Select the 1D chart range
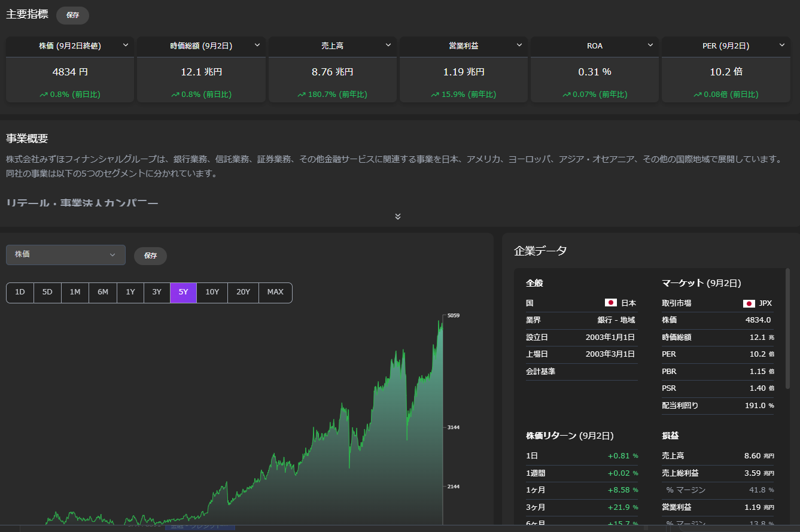The image size is (800, 532). (x=20, y=293)
